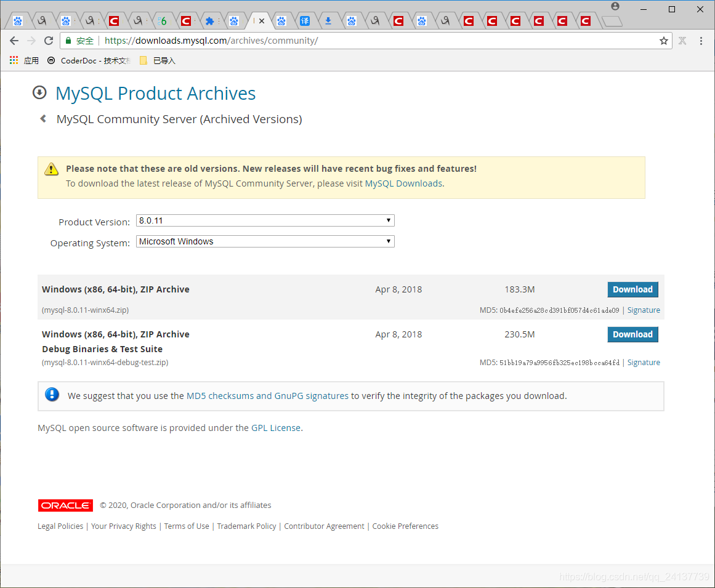This screenshot has width=715, height=588.
Task: Open Contributor Agreement footer link
Action: [324, 526]
